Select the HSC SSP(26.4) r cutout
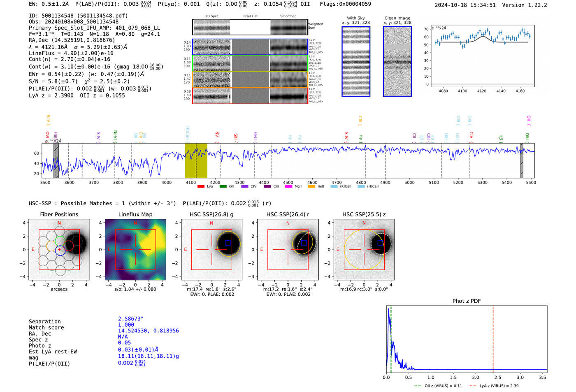The image size is (576, 392). (x=288, y=250)
